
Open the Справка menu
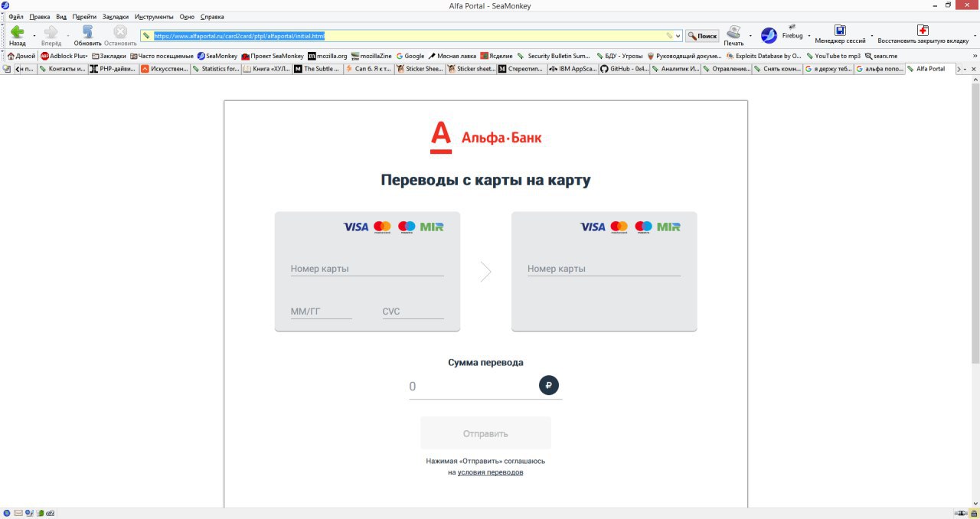point(212,16)
